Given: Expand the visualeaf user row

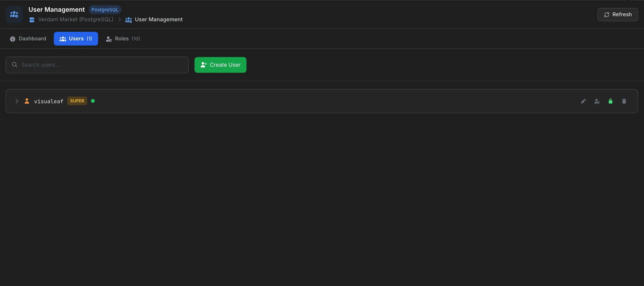Looking at the screenshot, I should (17, 101).
